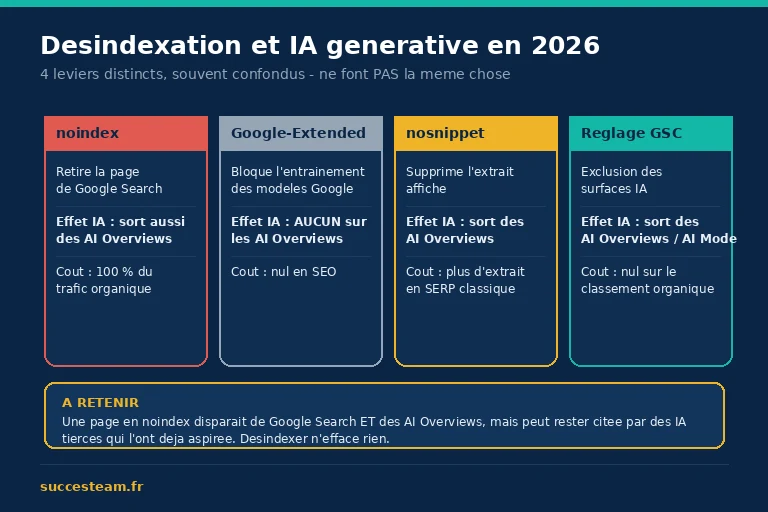Select the 'nosnippet' card header
This screenshot has width=768, height=512.
[476, 133]
